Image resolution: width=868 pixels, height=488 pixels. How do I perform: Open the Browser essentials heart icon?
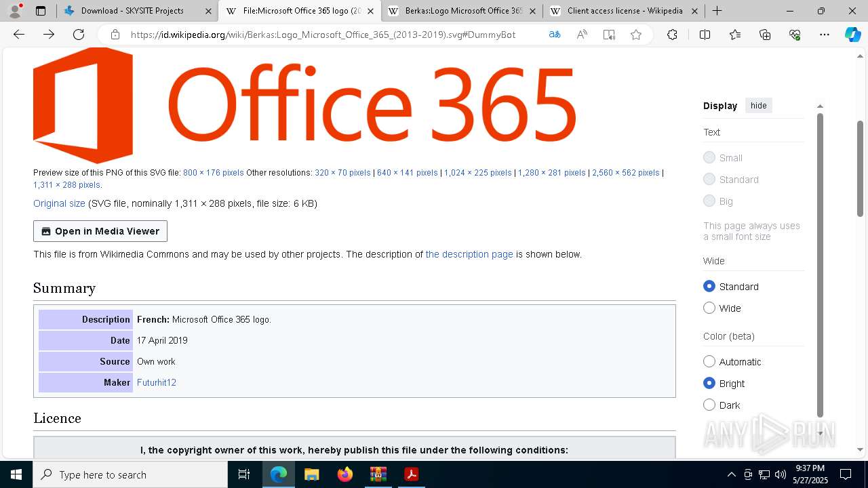[795, 35]
